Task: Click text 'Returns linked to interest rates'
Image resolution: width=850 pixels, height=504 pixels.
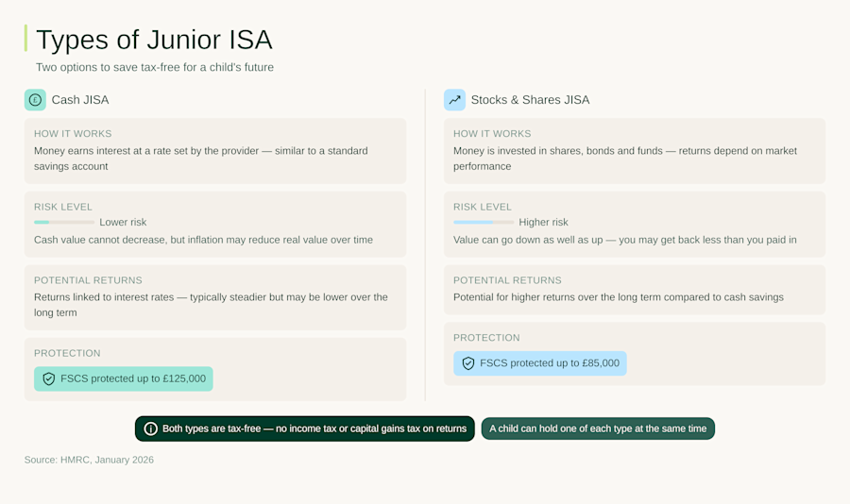Action: coord(211,305)
